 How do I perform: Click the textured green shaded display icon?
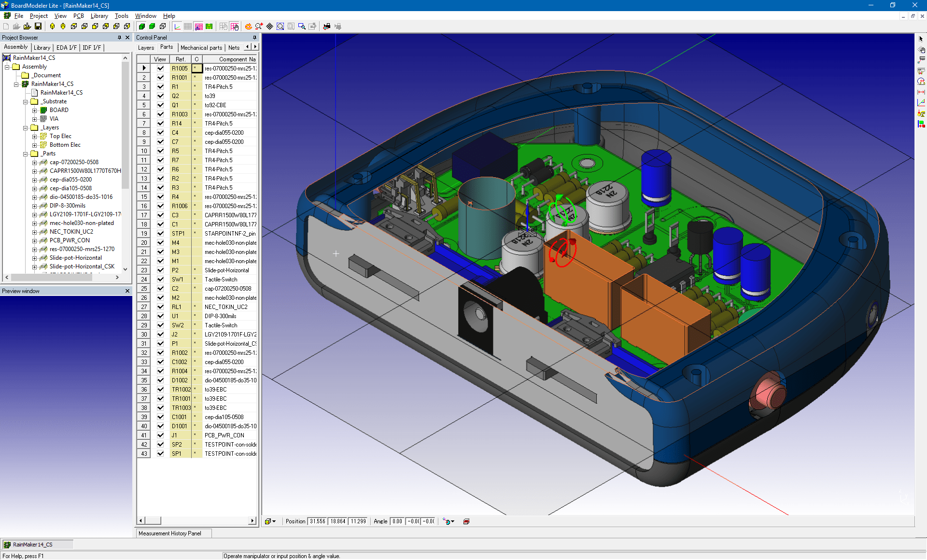152,27
